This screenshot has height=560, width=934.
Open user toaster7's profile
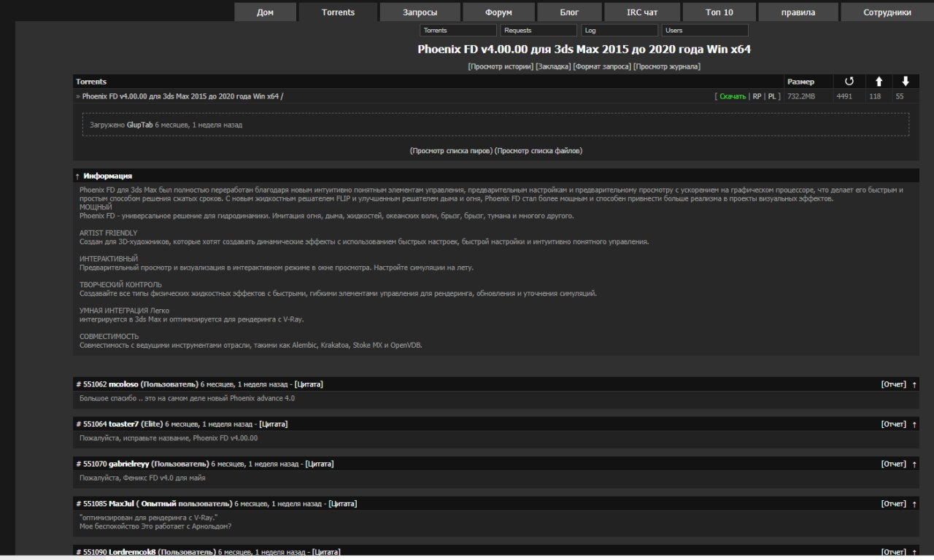point(123,424)
